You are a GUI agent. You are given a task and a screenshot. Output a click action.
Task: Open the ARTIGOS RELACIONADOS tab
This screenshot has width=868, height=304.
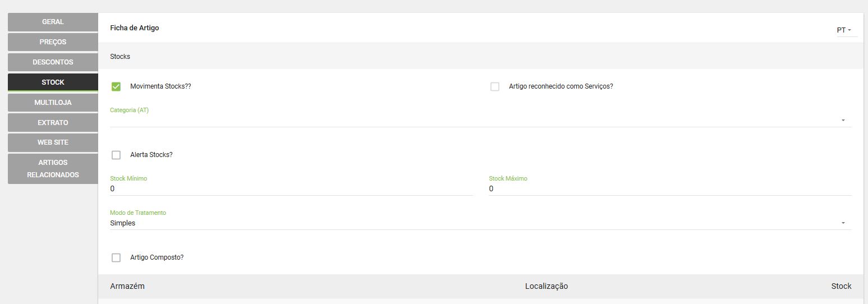point(53,169)
